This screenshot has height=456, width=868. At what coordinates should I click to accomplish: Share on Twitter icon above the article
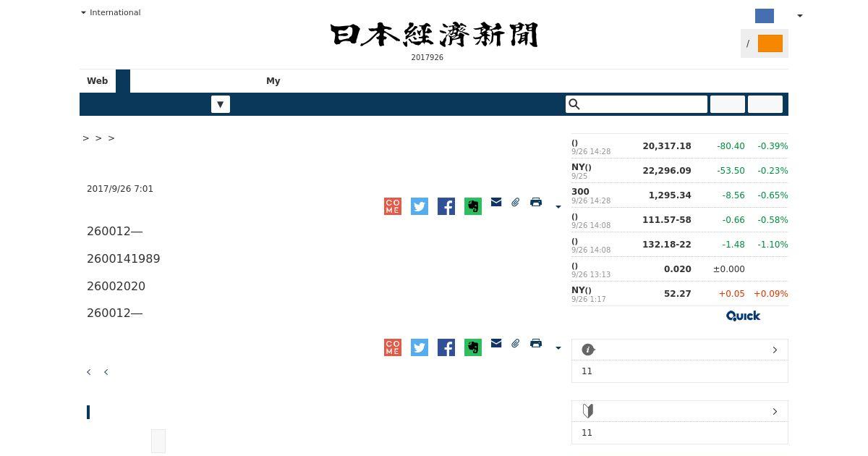point(420,206)
